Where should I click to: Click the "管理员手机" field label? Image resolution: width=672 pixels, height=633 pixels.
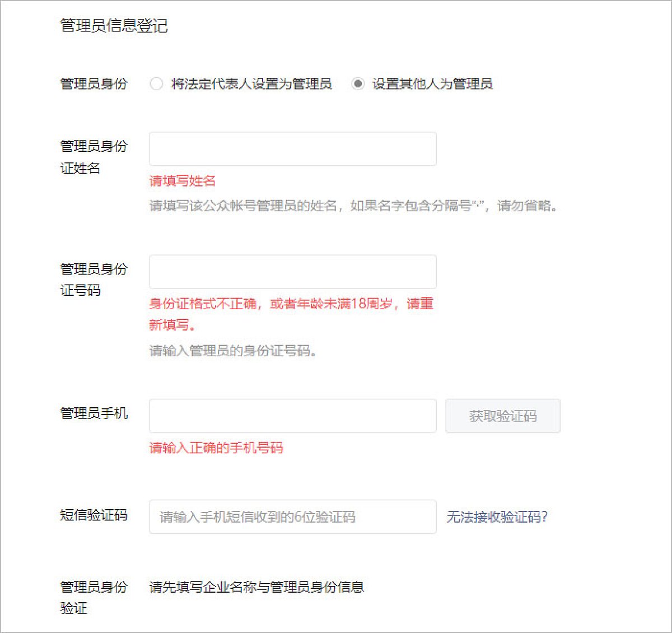click(94, 413)
